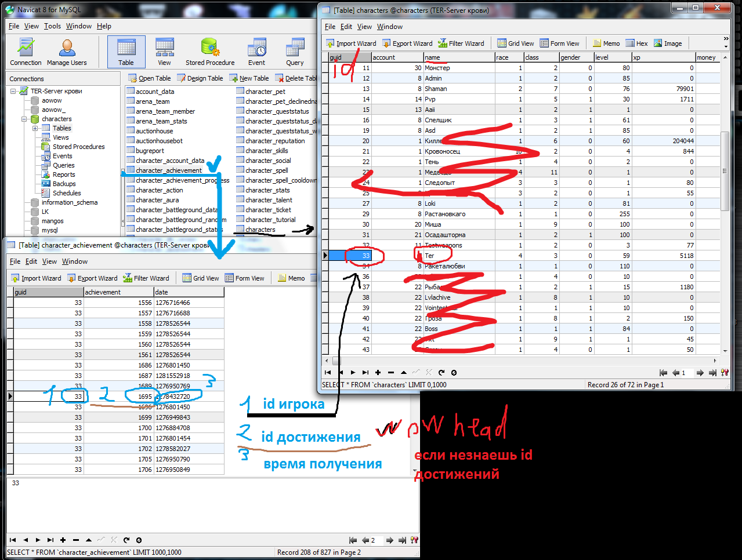Screen dimensions: 742x560
Task: Select information_schema database in tree
Action: tap(70, 202)
